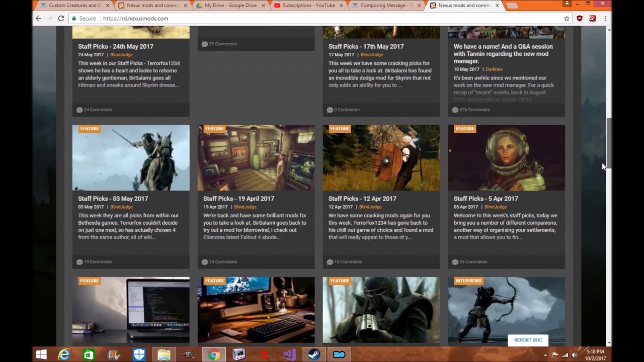This screenshot has height=362, width=644.
Task: View the 13 Comments link
Action: (x=219, y=262)
